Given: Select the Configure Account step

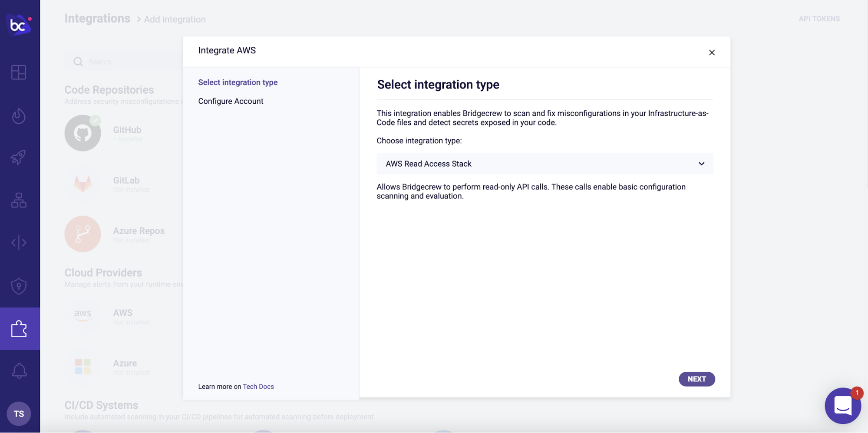Looking at the screenshot, I should coord(231,101).
